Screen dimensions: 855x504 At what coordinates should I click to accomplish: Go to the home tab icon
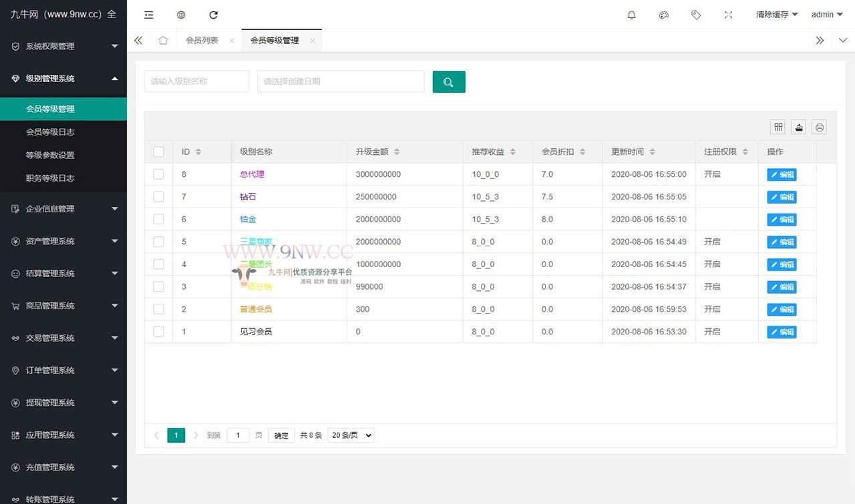click(x=163, y=40)
